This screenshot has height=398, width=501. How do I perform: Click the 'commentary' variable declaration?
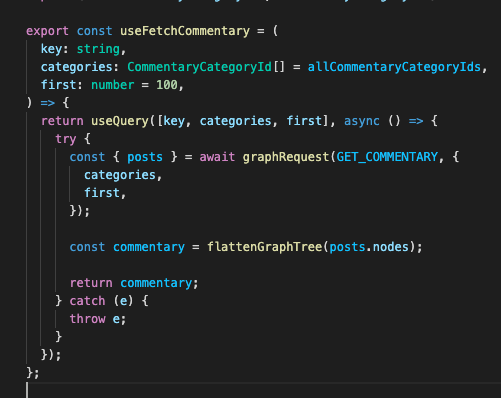click(149, 247)
